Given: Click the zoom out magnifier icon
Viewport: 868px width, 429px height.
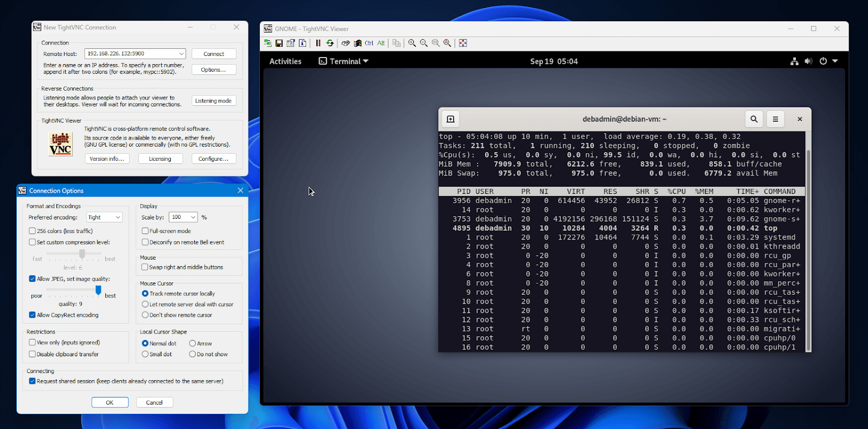Looking at the screenshot, I should coord(424,43).
